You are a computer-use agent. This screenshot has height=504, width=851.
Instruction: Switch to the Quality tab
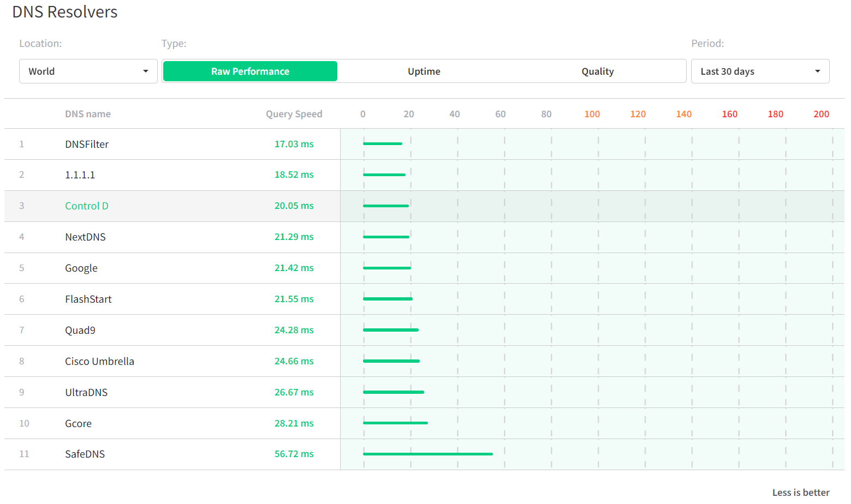(597, 71)
